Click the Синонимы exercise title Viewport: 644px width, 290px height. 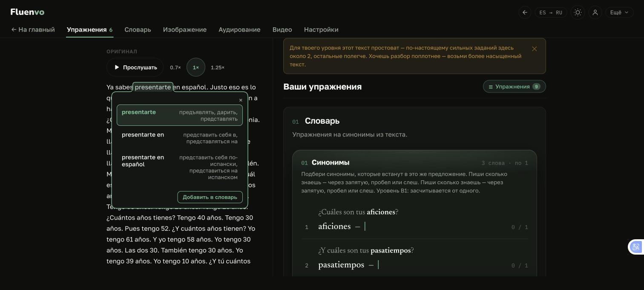pyautogui.click(x=331, y=162)
